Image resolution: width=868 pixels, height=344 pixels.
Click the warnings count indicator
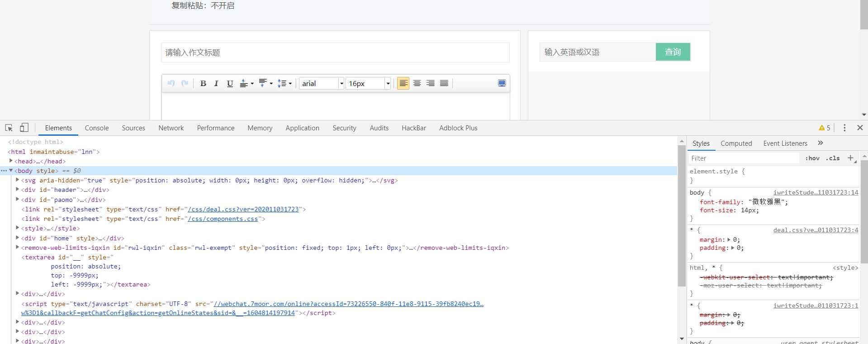[825, 128]
